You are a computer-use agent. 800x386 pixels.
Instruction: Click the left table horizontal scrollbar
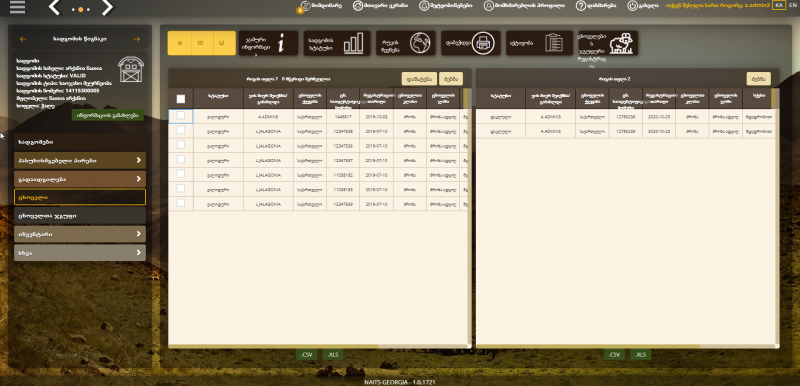[x=273, y=347]
